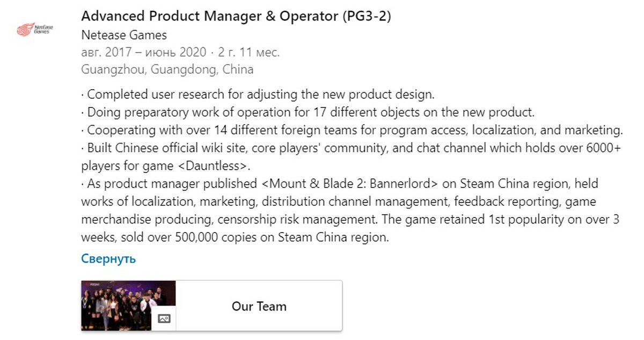Click the Advanced Product Manager & Operator job title
644x340 pixels.
coord(236,17)
